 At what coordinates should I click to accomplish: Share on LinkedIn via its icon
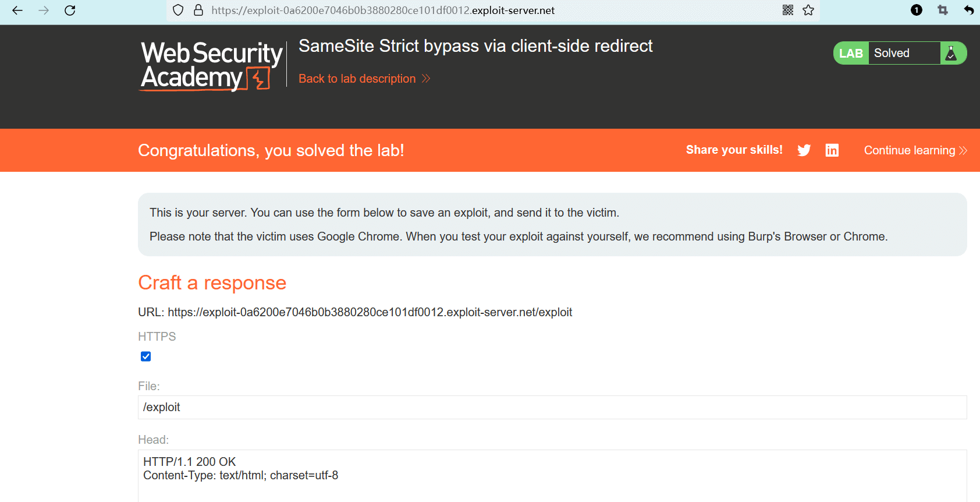(x=832, y=150)
